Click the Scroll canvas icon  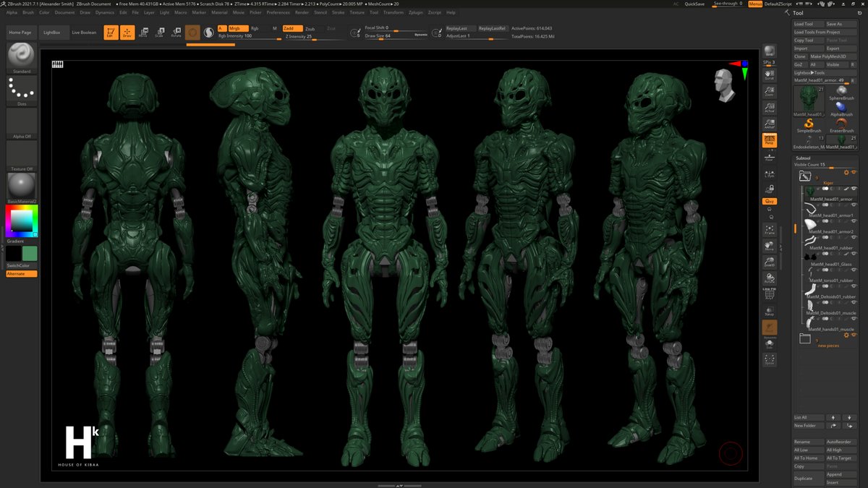(x=770, y=75)
